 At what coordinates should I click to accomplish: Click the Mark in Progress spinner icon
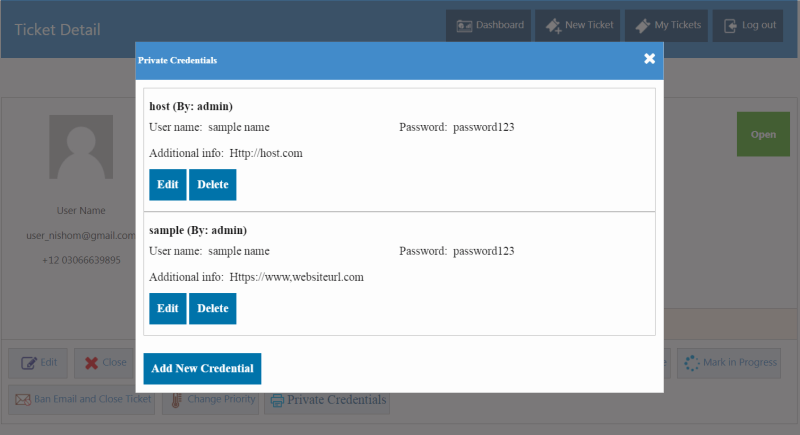click(x=692, y=363)
